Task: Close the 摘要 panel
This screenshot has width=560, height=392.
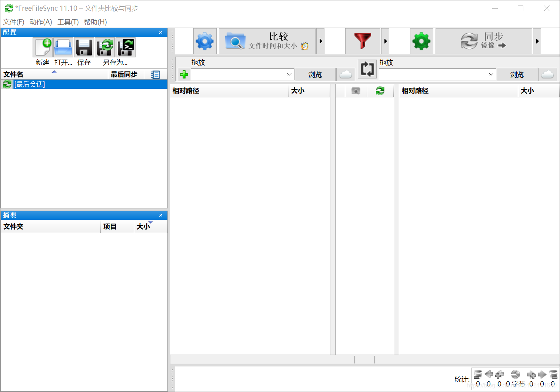Action: pos(161,215)
